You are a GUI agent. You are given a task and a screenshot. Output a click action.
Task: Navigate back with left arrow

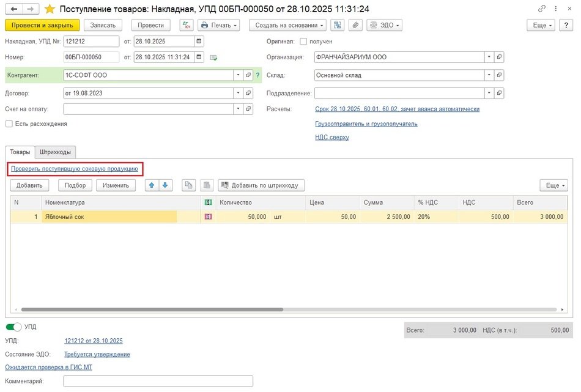point(13,9)
